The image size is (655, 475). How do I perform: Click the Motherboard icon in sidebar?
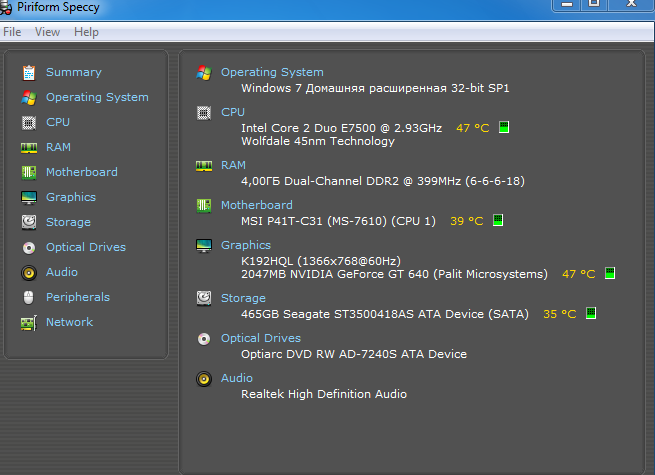29,173
